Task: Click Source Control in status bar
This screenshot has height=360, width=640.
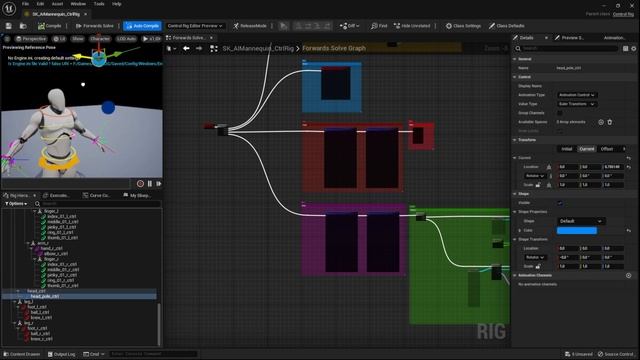Action: [x=616, y=354]
